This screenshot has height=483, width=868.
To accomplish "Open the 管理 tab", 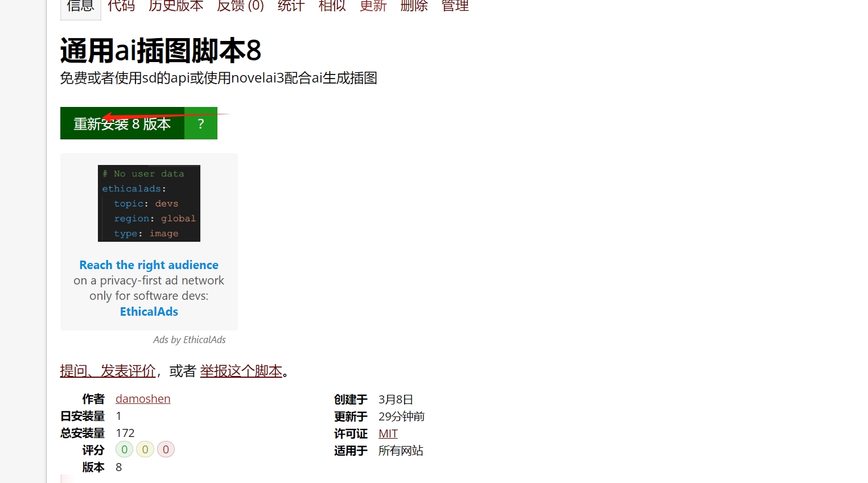I will [455, 6].
